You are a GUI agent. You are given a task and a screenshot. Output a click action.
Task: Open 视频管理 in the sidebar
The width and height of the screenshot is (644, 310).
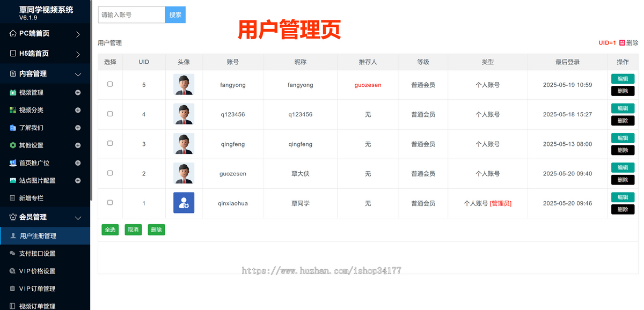[31, 92]
